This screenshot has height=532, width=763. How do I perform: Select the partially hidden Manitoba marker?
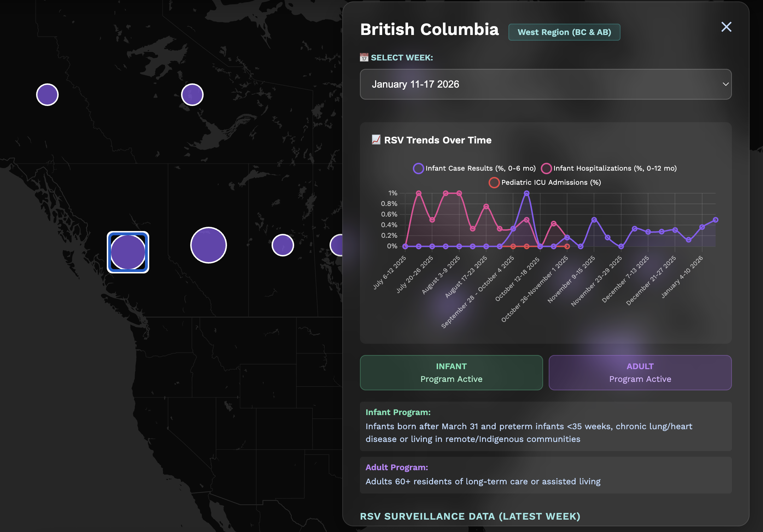[337, 245]
